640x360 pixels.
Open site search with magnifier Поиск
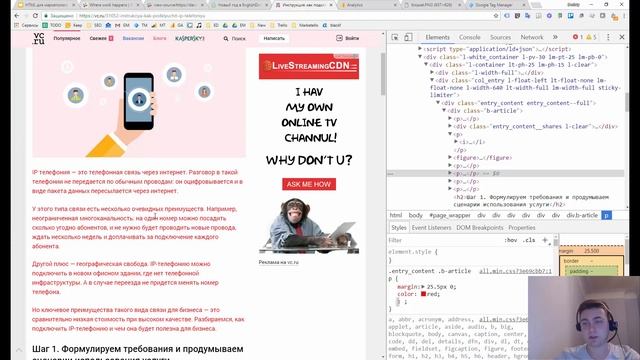click(x=234, y=38)
